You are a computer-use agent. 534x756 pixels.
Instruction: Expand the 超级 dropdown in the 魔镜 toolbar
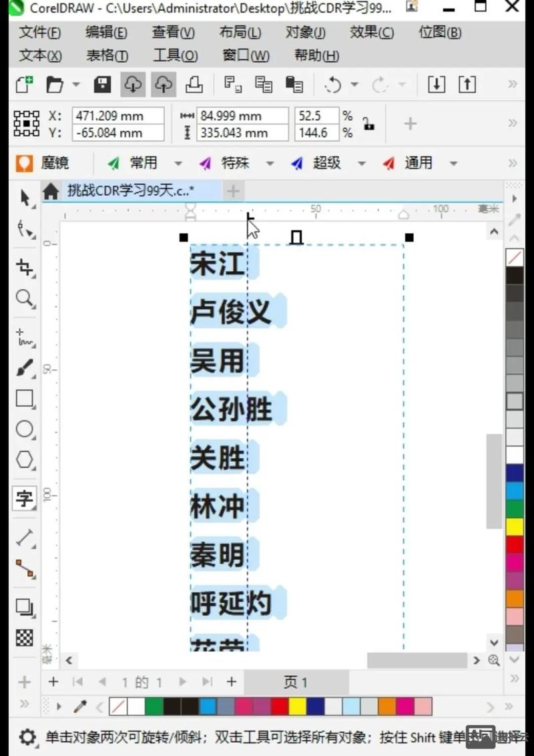pyautogui.click(x=361, y=162)
